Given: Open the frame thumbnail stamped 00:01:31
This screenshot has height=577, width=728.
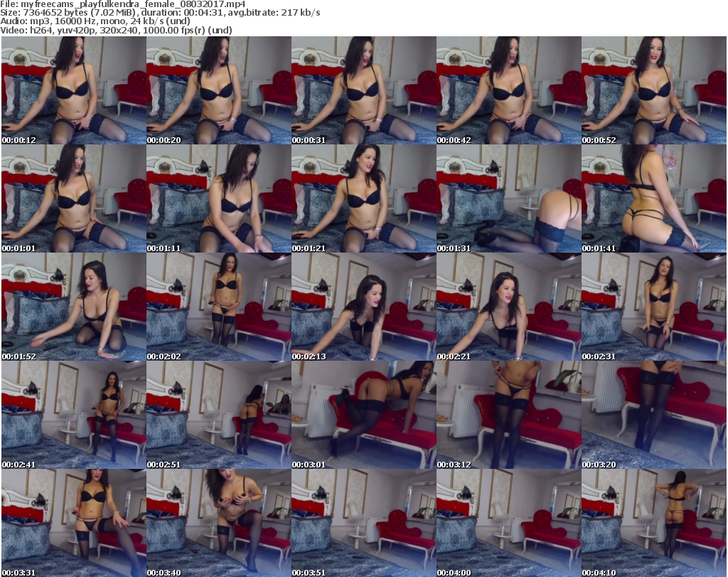Looking at the screenshot, I should [509, 198].
